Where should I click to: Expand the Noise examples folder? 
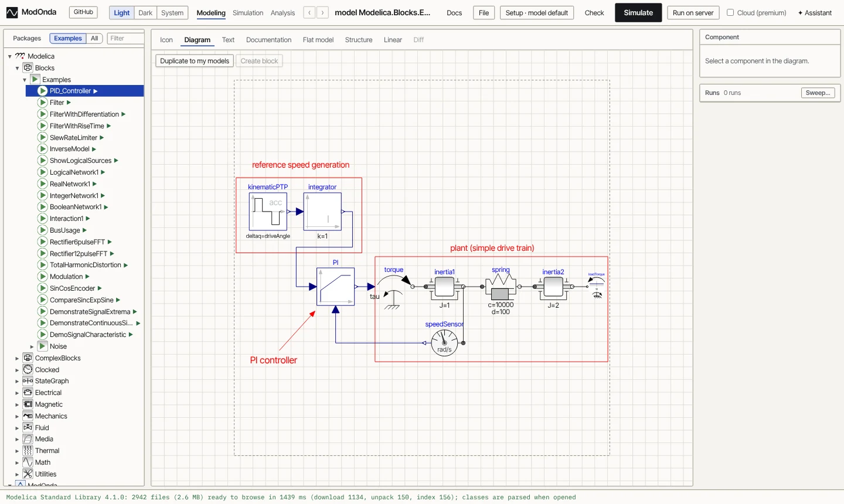32,346
